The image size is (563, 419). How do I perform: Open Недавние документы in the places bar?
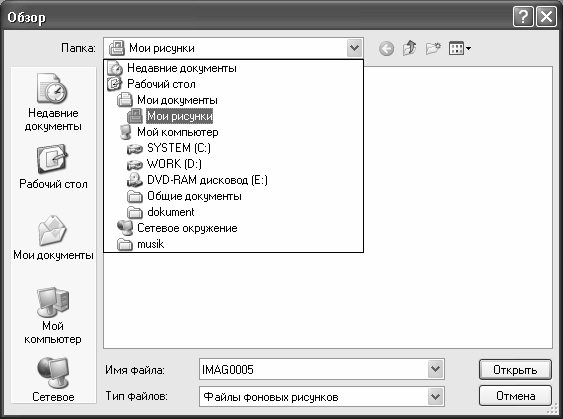pyautogui.click(x=53, y=102)
